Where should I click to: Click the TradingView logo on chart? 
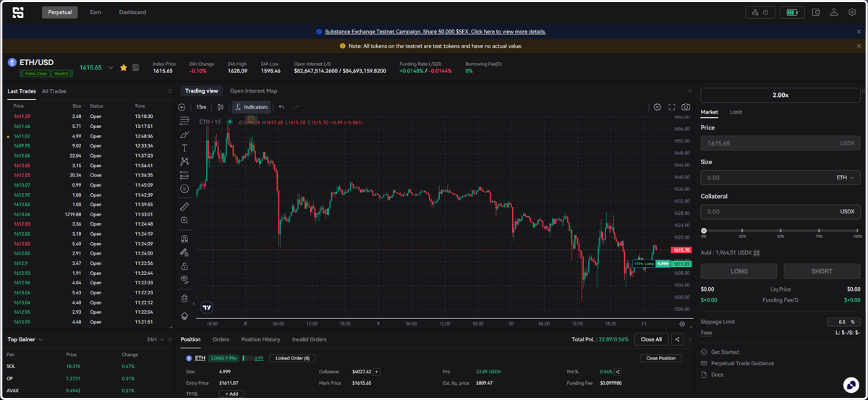point(207,307)
